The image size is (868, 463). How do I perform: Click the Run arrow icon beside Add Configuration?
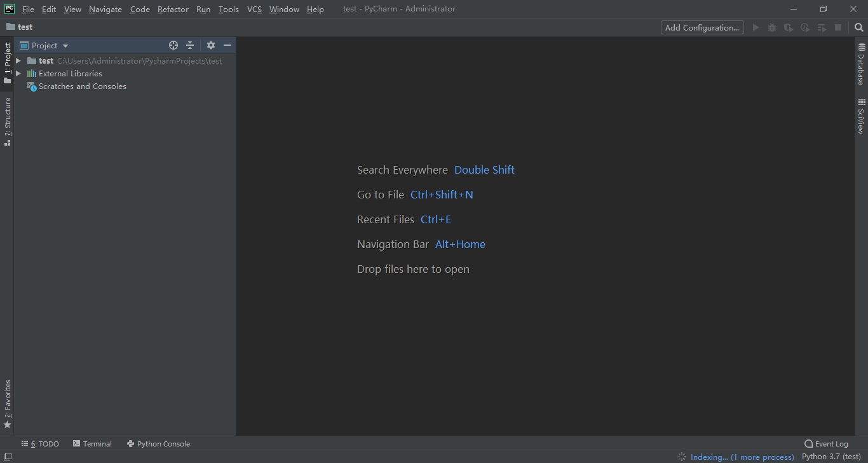756,27
